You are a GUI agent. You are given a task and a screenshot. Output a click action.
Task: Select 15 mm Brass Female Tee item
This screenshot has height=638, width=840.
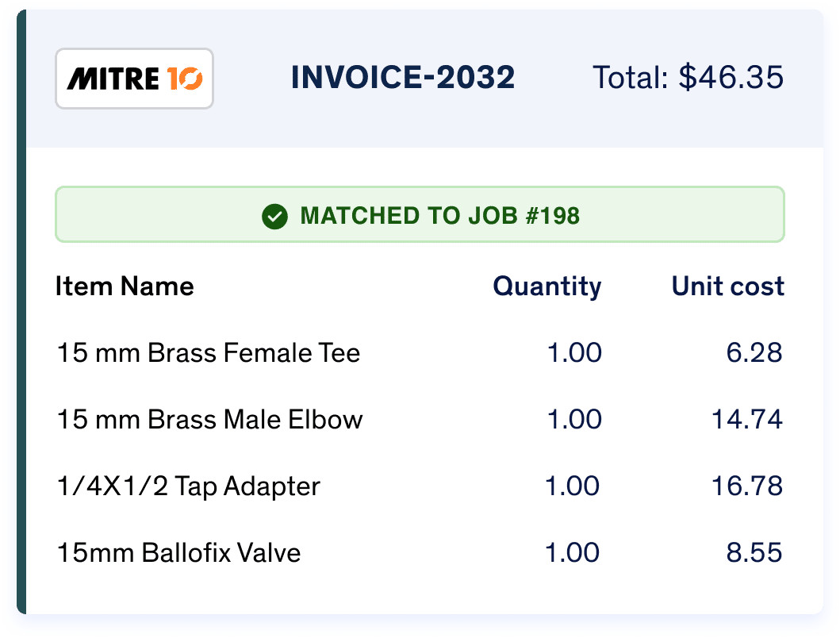[x=209, y=352]
